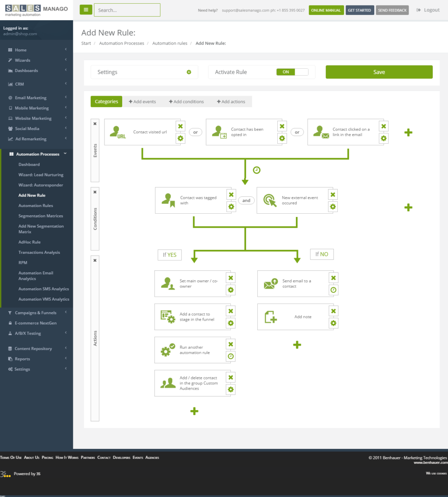This screenshot has width=448, height=497.
Task: Switch to the Add conditions tab
Action: coord(186,101)
